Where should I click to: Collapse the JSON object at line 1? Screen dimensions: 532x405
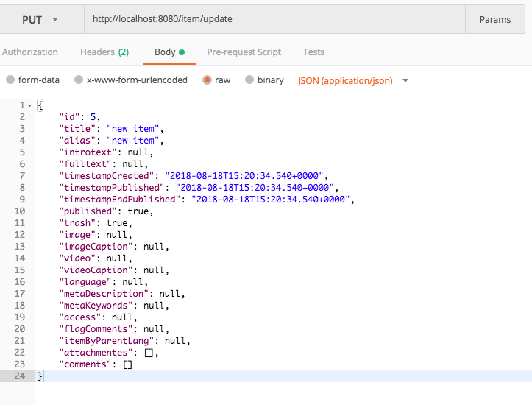[30, 105]
